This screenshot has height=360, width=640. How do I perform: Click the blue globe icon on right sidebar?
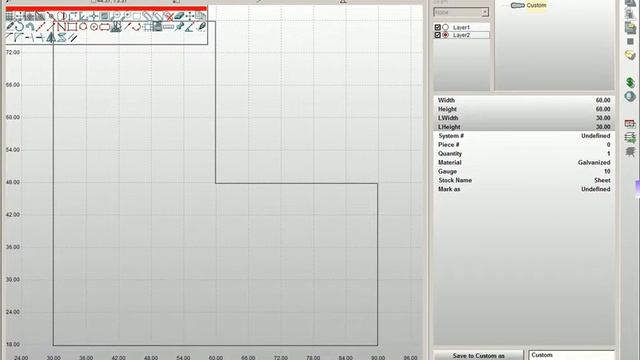tap(630, 97)
